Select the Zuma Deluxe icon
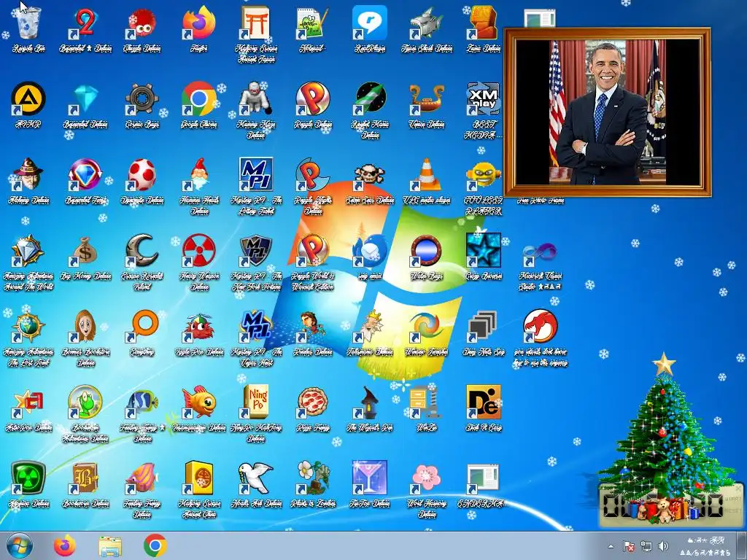 [x=483, y=24]
